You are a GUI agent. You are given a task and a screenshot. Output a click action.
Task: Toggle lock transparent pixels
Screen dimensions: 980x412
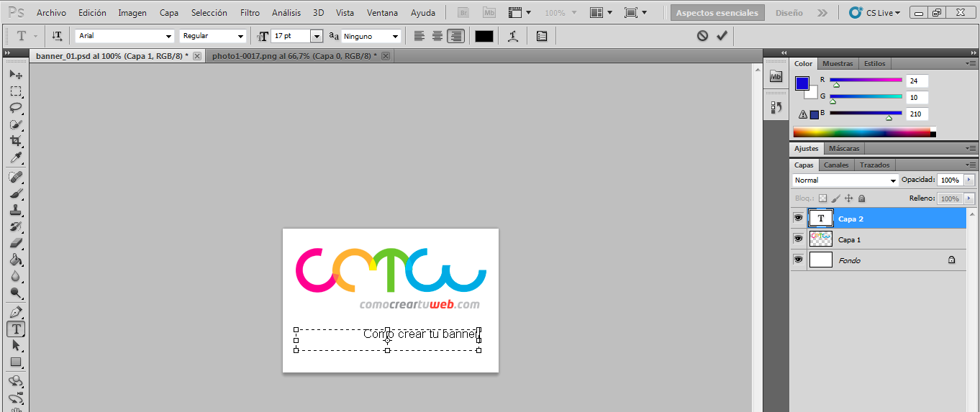tap(823, 198)
